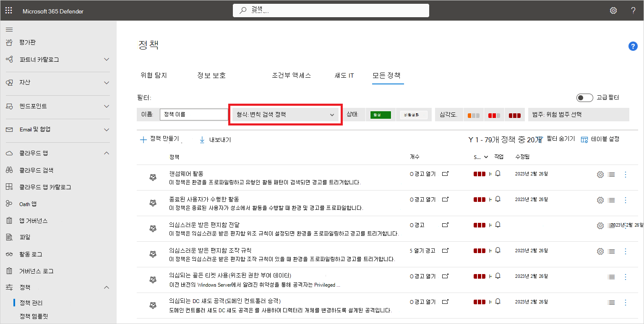644x324 pixels.
Task: Click the blue help circle icon
Action: tap(633, 46)
